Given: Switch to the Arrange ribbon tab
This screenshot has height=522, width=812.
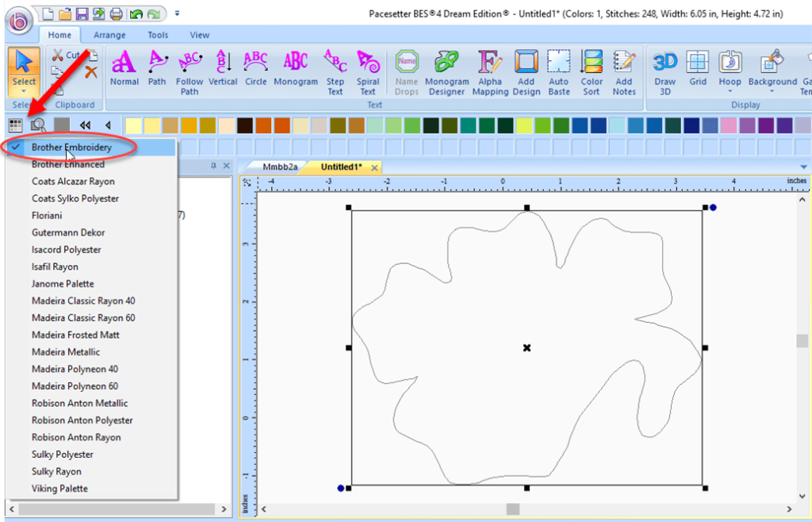Looking at the screenshot, I should (x=109, y=35).
